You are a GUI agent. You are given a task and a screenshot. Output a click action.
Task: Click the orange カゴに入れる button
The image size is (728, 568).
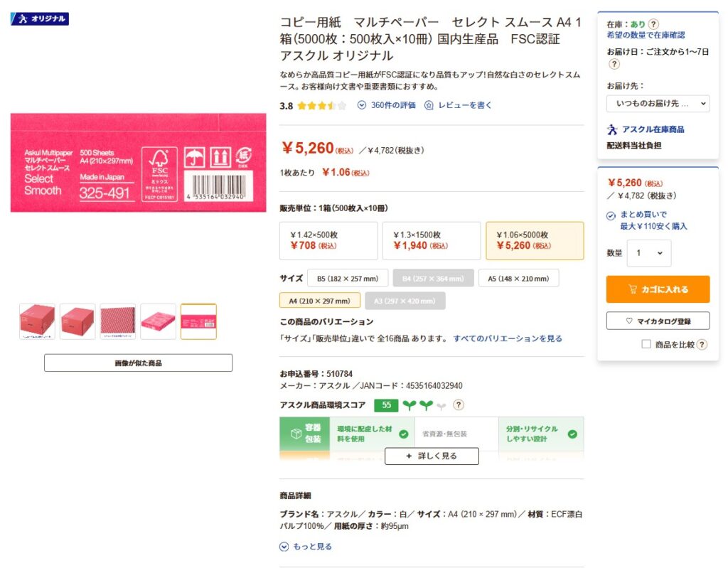pyautogui.click(x=658, y=289)
